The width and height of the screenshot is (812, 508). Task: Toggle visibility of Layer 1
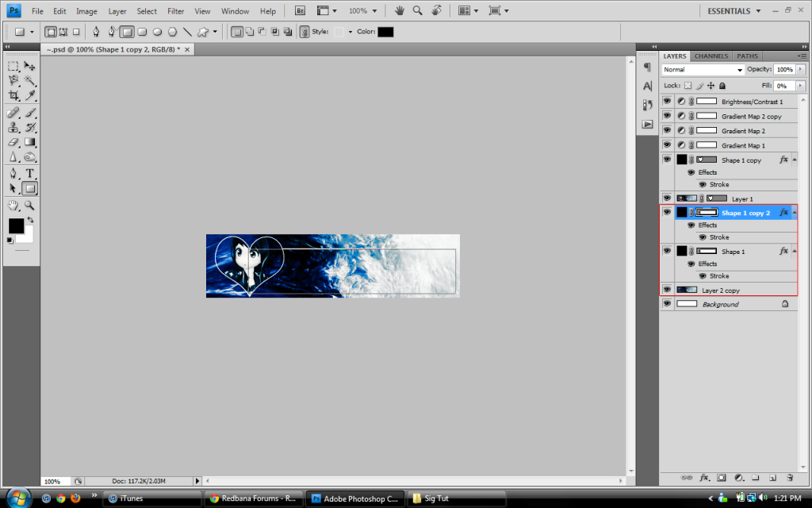[x=667, y=198]
